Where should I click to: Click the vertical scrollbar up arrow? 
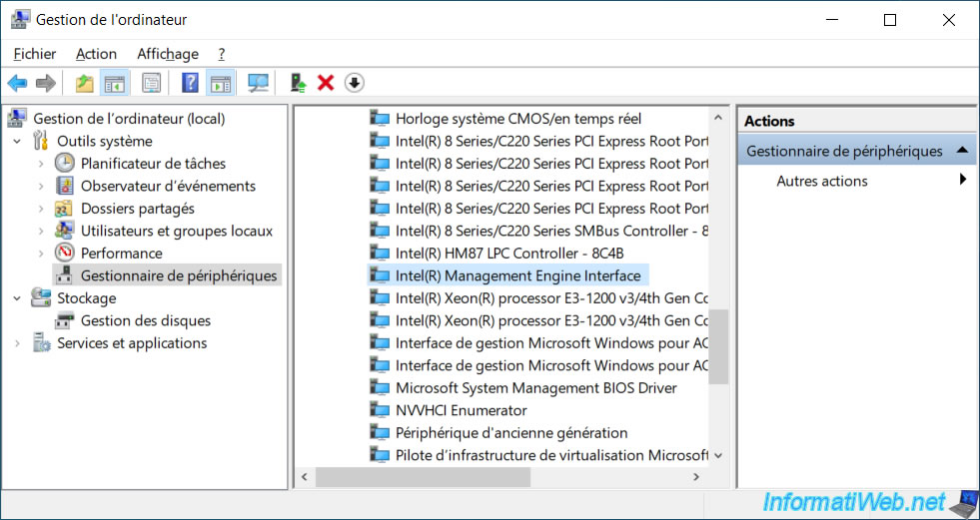(718, 118)
